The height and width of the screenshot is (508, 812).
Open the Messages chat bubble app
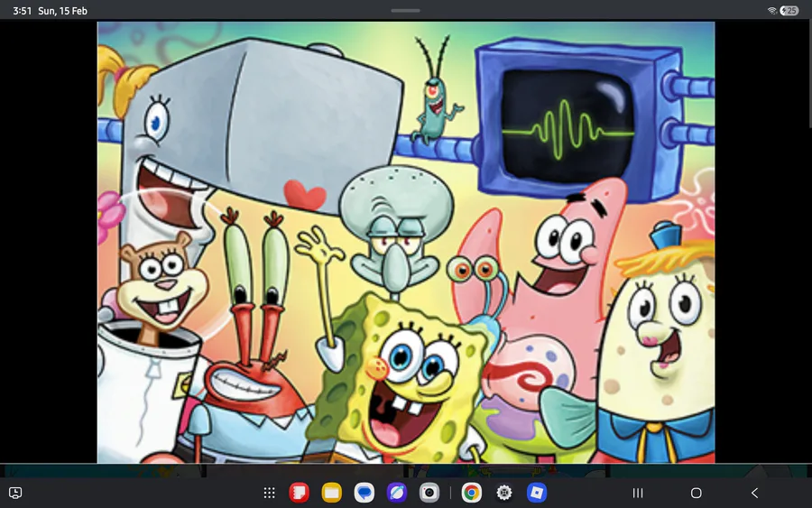coord(364,493)
